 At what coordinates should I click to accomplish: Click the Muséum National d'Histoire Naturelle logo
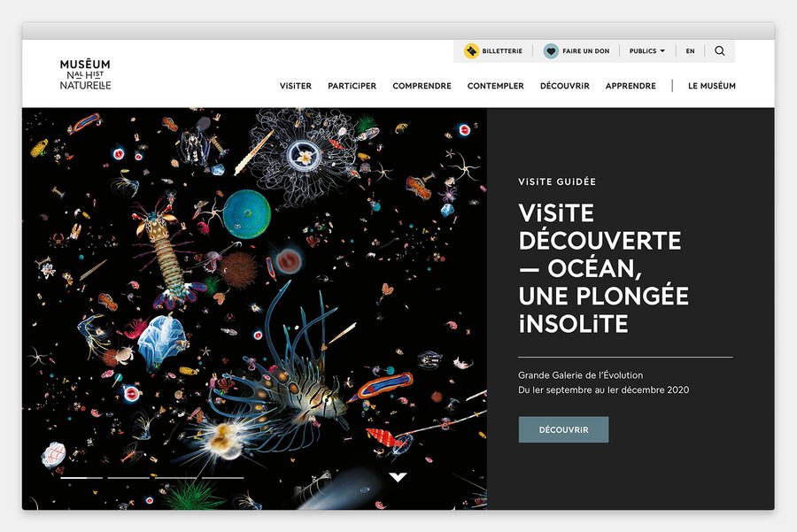(85, 74)
